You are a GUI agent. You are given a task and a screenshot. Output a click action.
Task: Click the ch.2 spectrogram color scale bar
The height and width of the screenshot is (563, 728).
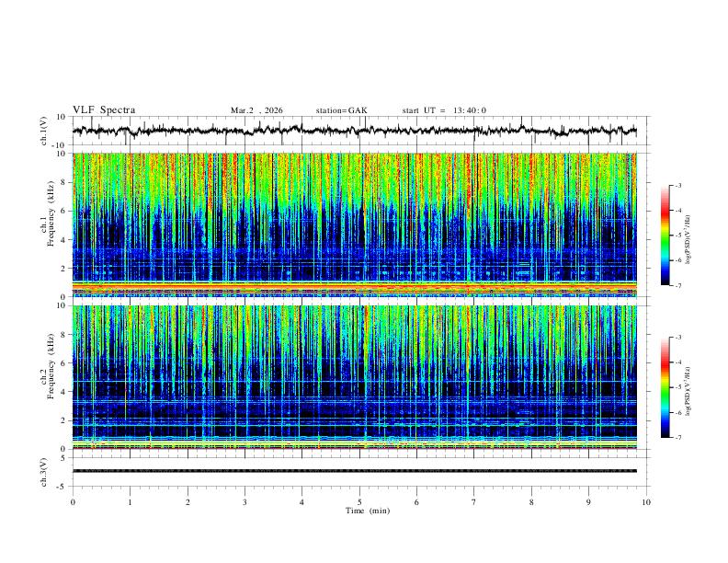click(x=665, y=387)
